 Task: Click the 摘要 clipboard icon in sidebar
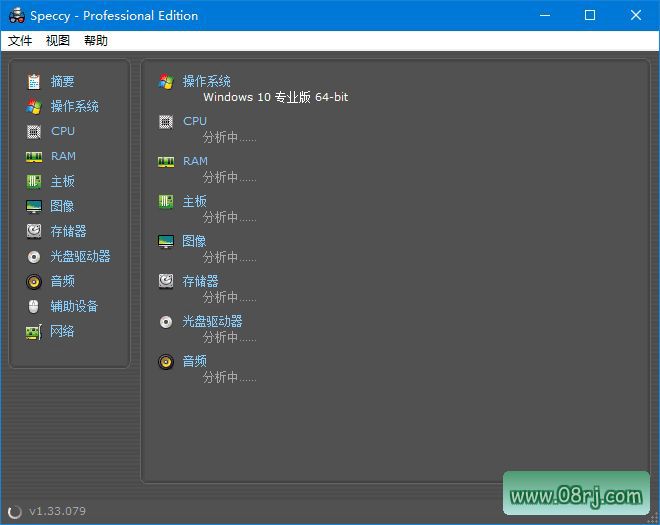pos(34,81)
